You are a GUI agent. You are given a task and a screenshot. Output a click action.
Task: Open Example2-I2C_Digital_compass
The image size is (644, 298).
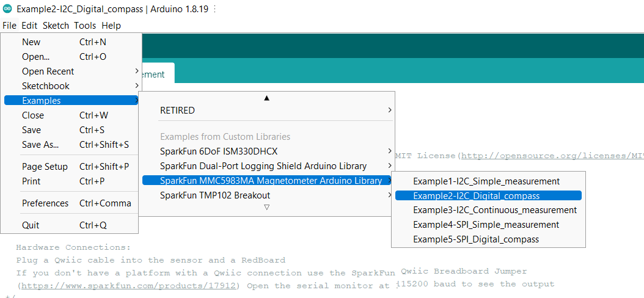pyautogui.click(x=488, y=196)
